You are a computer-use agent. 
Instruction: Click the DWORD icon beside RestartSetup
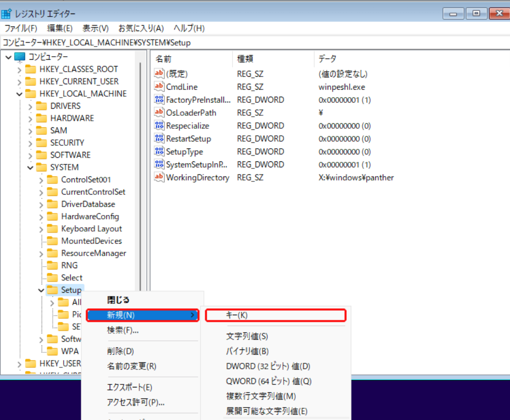159,139
